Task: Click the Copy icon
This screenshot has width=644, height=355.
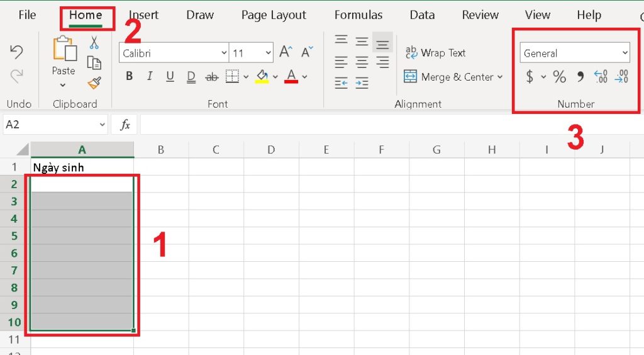Action: click(x=94, y=62)
